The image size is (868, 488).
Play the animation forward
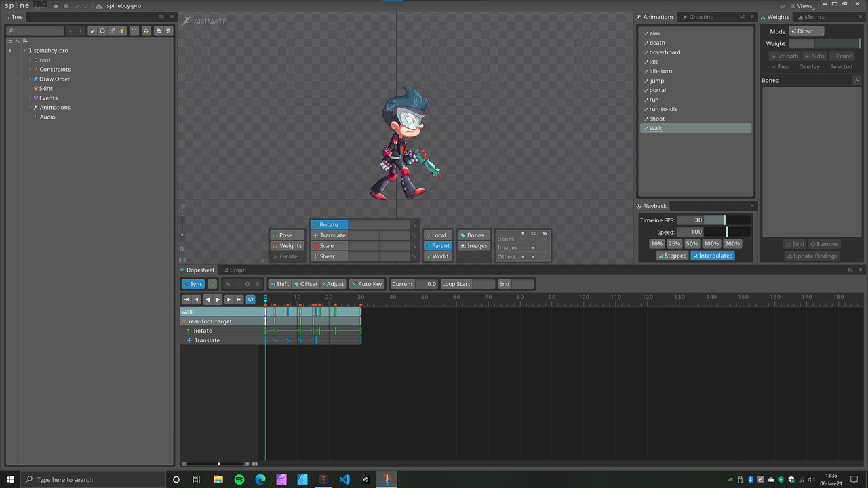(x=218, y=300)
